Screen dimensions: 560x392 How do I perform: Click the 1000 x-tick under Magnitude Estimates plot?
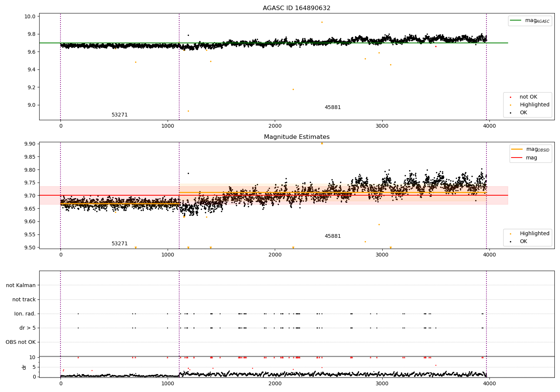point(168,255)
